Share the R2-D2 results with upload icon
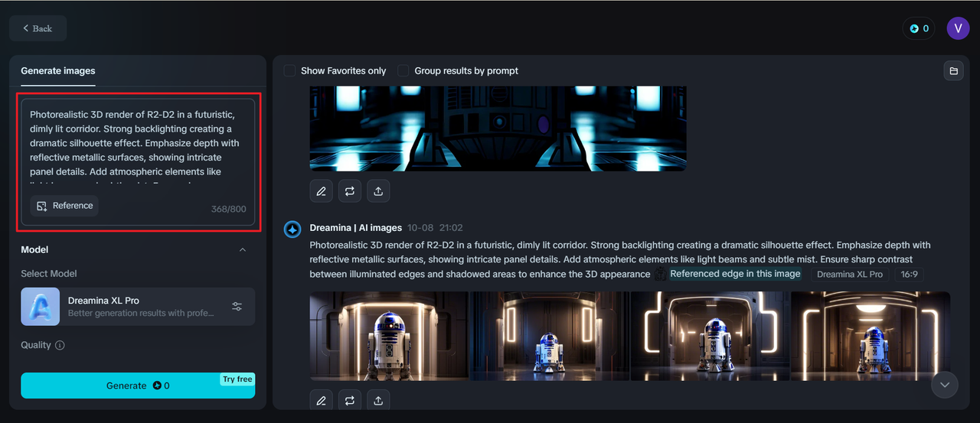The height and width of the screenshot is (423, 980). point(378,400)
